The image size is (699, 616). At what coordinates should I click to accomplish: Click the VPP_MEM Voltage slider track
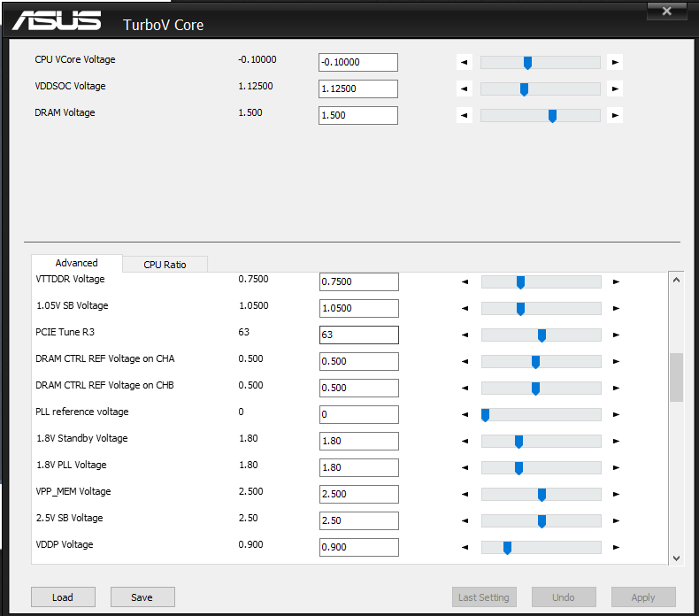coord(542,494)
